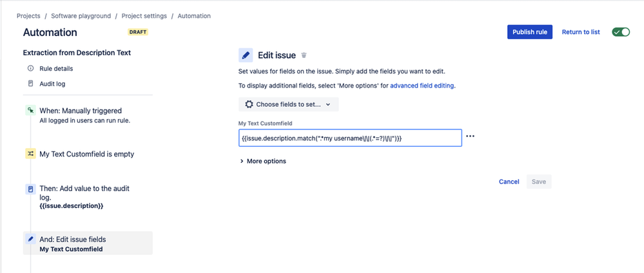Delete the Edit issue action via trash icon
Image resolution: width=644 pixels, height=273 pixels.
tap(304, 55)
